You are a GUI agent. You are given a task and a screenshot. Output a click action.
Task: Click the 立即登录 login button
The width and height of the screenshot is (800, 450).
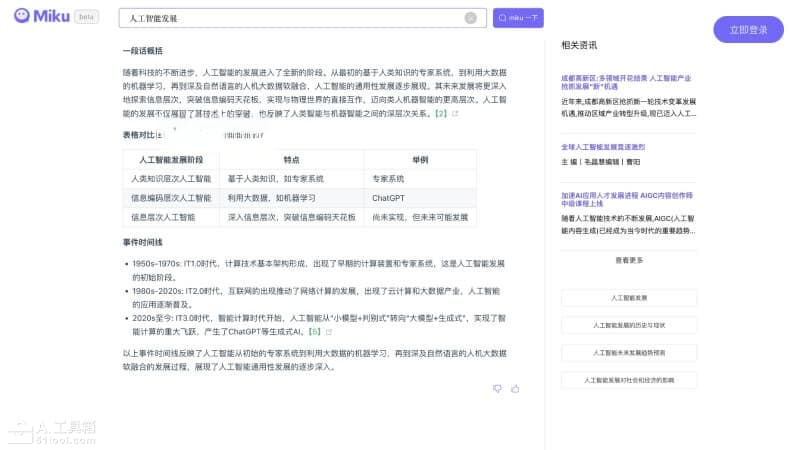[748, 29]
